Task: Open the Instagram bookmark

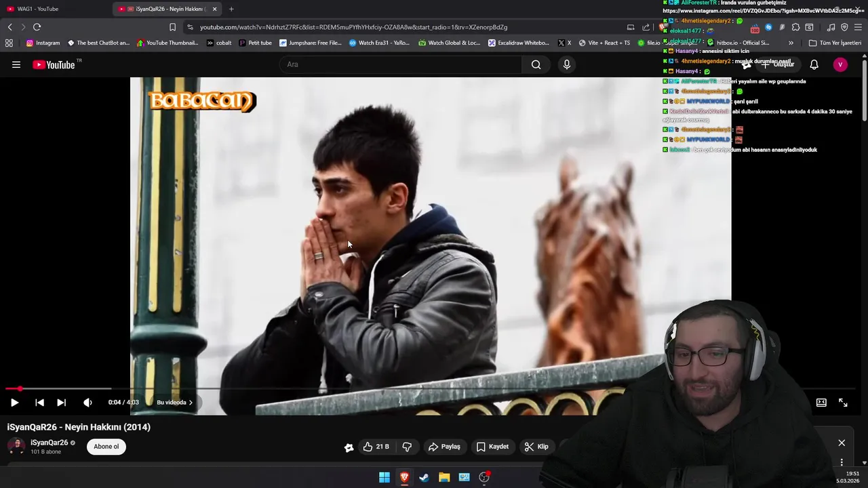Action: point(43,43)
